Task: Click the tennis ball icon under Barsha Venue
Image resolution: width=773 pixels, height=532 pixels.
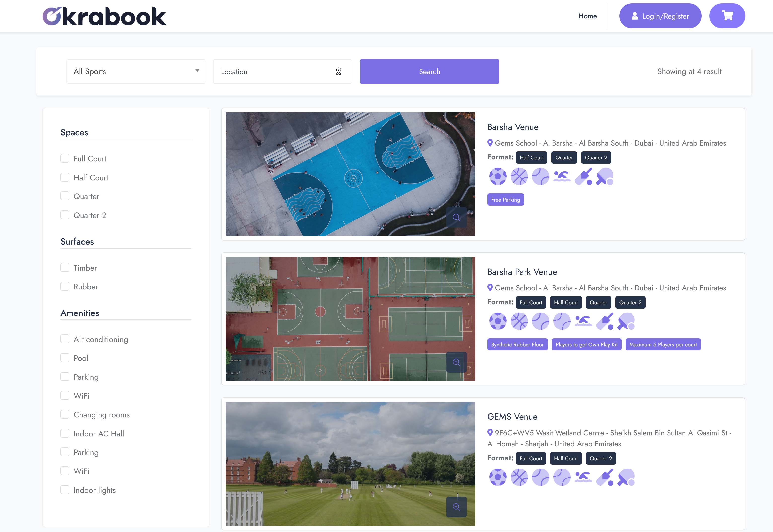Action: 540,176
